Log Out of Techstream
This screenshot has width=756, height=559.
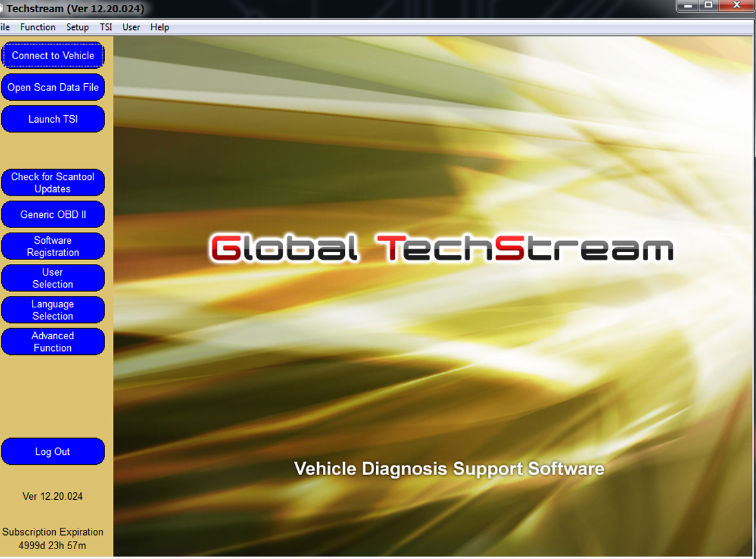coord(53,451)
